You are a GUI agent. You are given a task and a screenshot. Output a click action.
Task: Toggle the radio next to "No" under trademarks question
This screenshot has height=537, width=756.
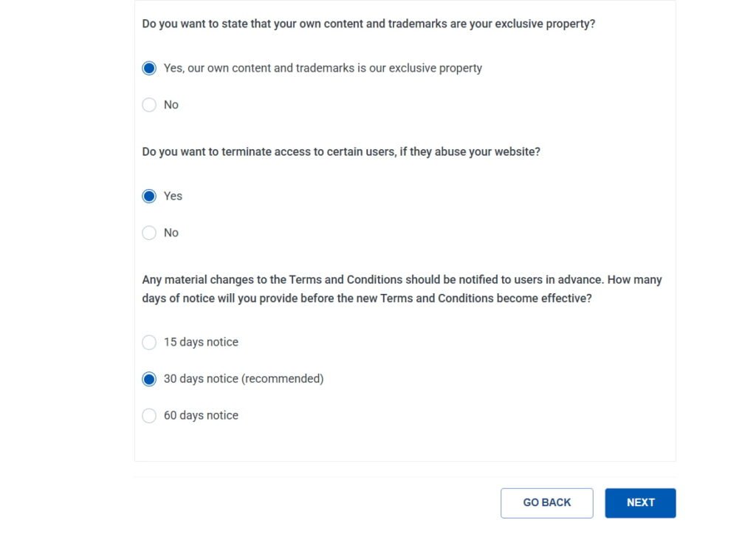coord(149,105)
